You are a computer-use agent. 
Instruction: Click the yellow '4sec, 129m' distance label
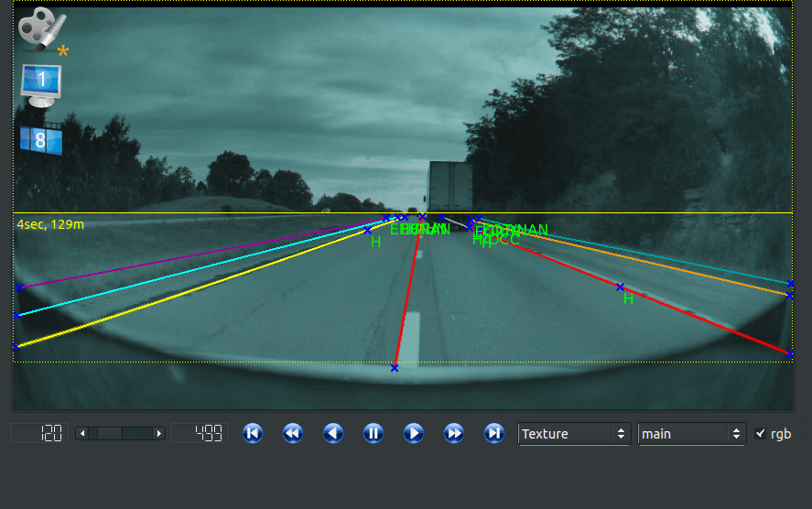(50, 224)
